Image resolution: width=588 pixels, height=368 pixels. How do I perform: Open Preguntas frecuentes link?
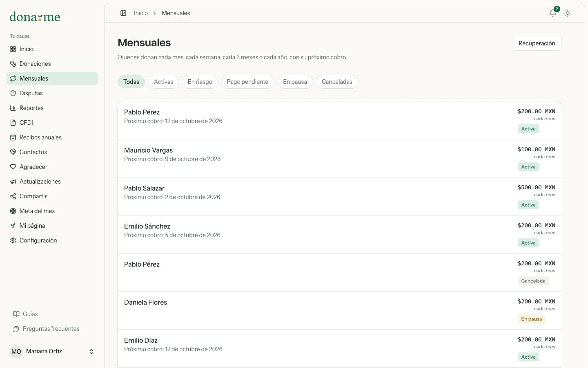[x=51, y=329]
